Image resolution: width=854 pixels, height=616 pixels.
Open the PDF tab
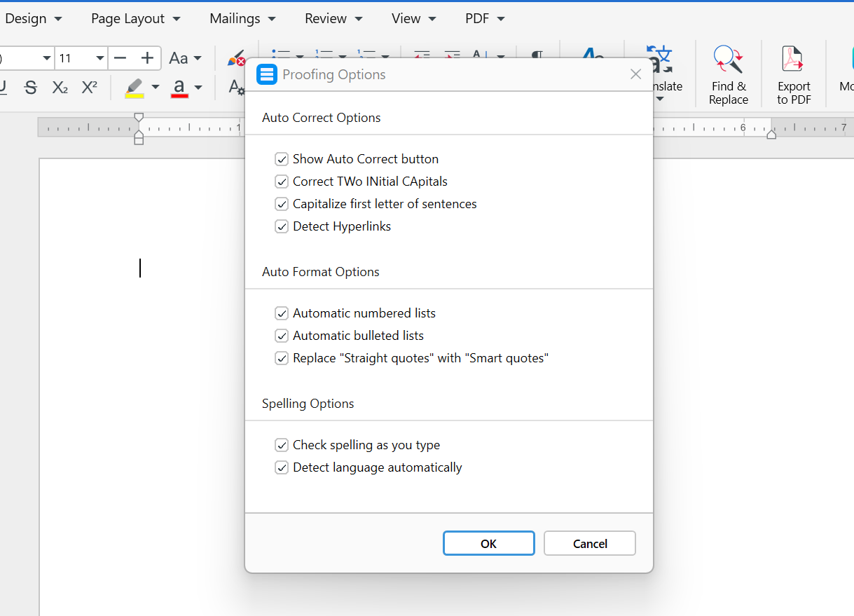[485, 19]
